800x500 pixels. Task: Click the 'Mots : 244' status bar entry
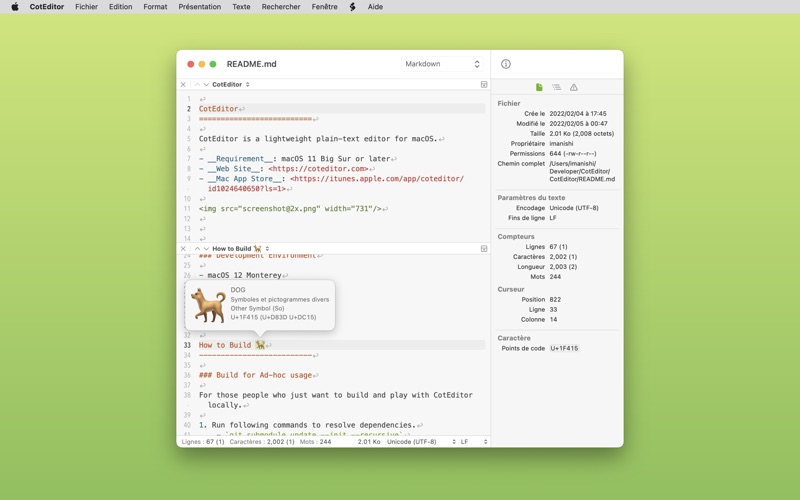(315, 442)
